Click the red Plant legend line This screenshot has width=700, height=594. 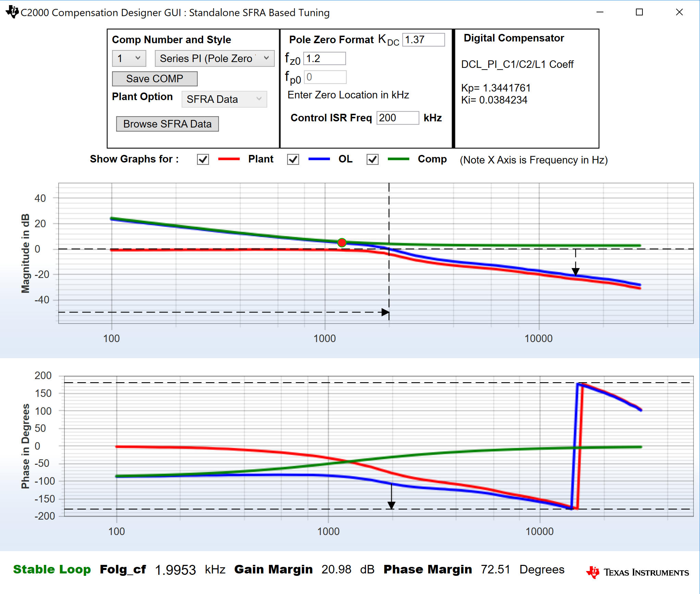(x=229, y=159)
